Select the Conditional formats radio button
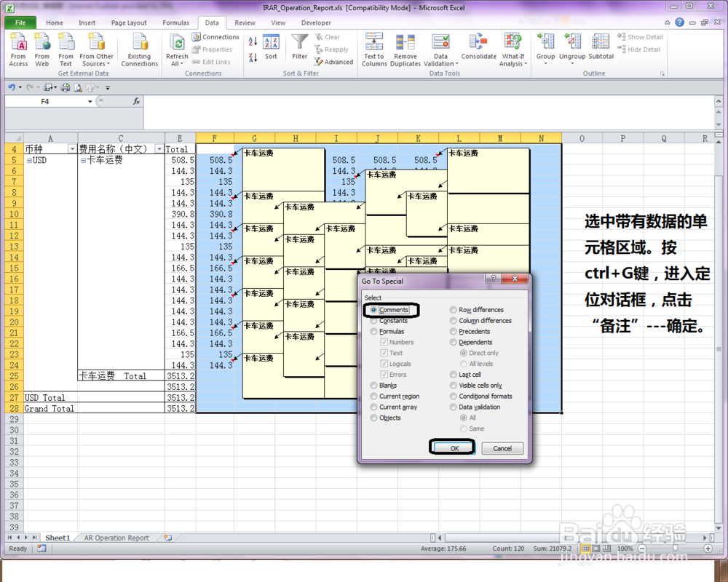Screen dimensions: 728x582 (453, 396)
